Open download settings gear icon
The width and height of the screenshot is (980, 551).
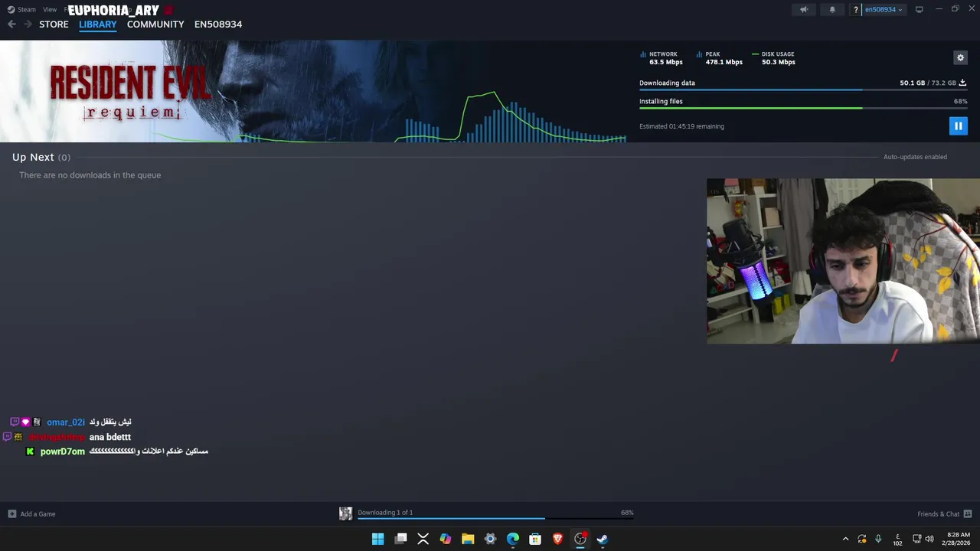(960, 57)
